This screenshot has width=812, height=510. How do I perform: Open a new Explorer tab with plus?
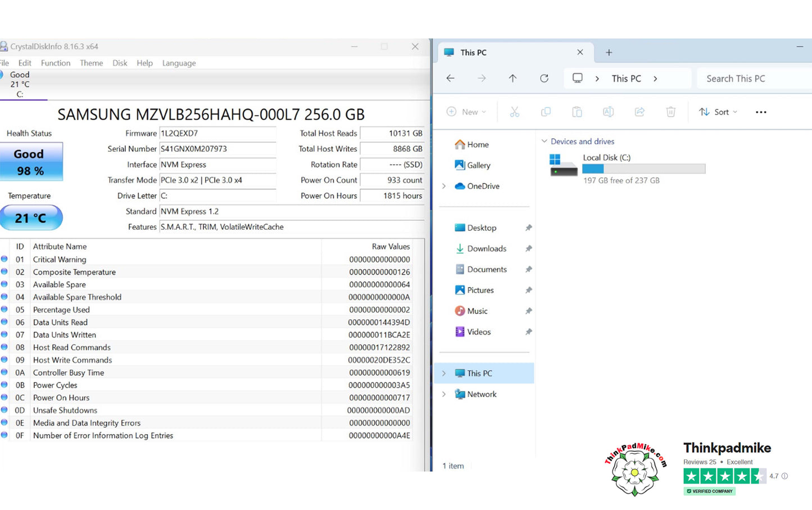[609, 52]
